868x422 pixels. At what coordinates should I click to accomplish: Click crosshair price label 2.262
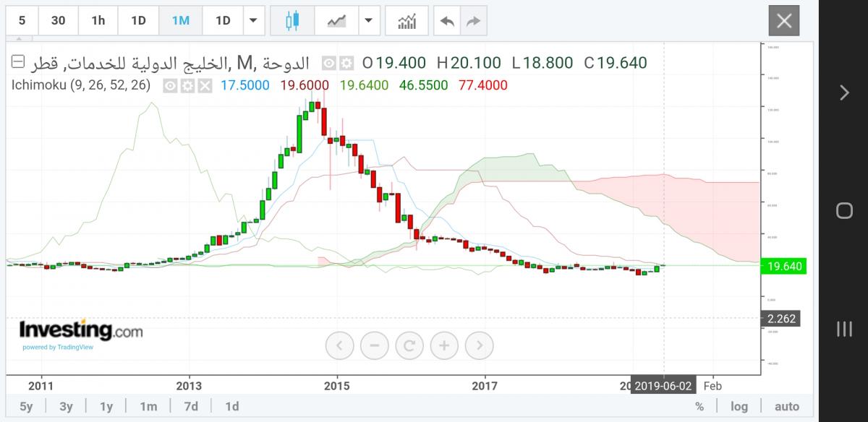(781, 318)
